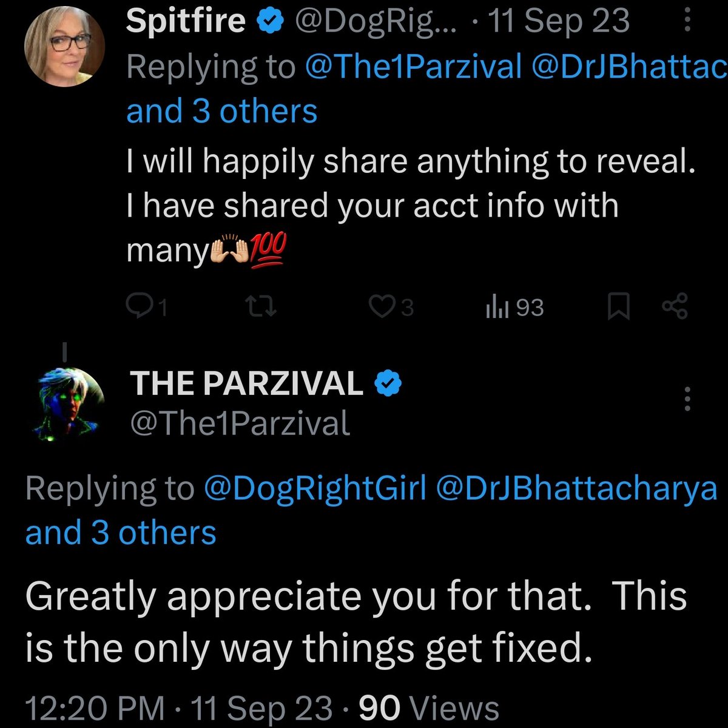Click the @The1Parzival handle below name
728x728 pixels.
coord(240,423)
